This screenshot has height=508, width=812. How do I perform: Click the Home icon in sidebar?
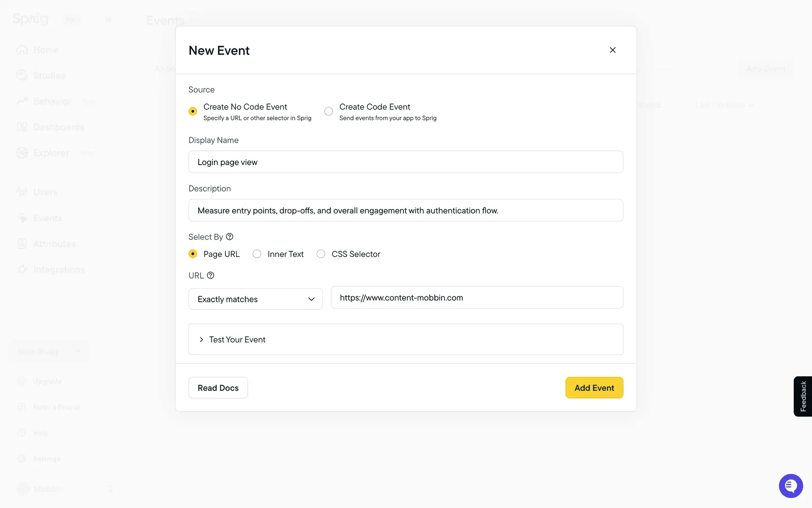(22, 50)
